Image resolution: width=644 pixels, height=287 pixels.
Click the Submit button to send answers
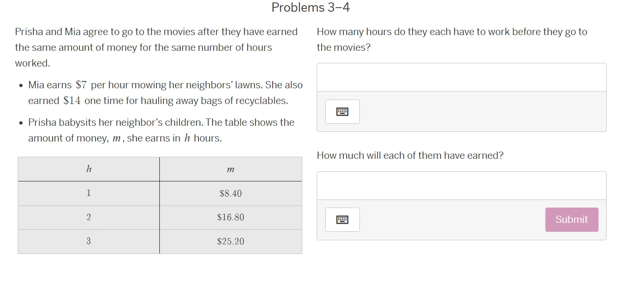click(572, 219)
